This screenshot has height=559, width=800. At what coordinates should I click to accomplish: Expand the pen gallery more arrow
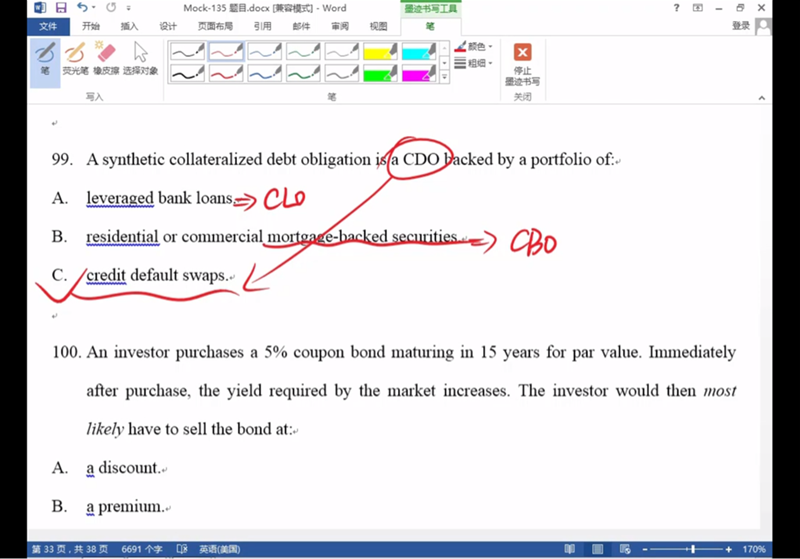coord(445,77)
